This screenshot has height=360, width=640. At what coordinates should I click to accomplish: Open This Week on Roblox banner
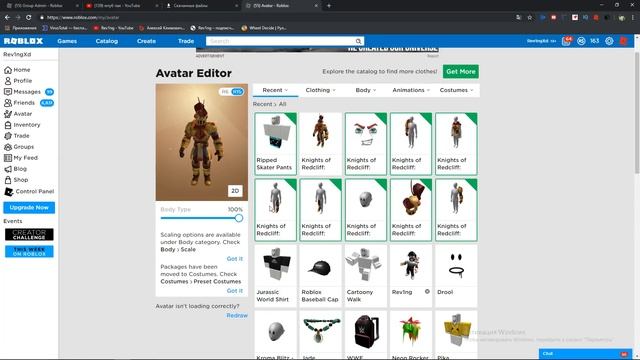29,251
